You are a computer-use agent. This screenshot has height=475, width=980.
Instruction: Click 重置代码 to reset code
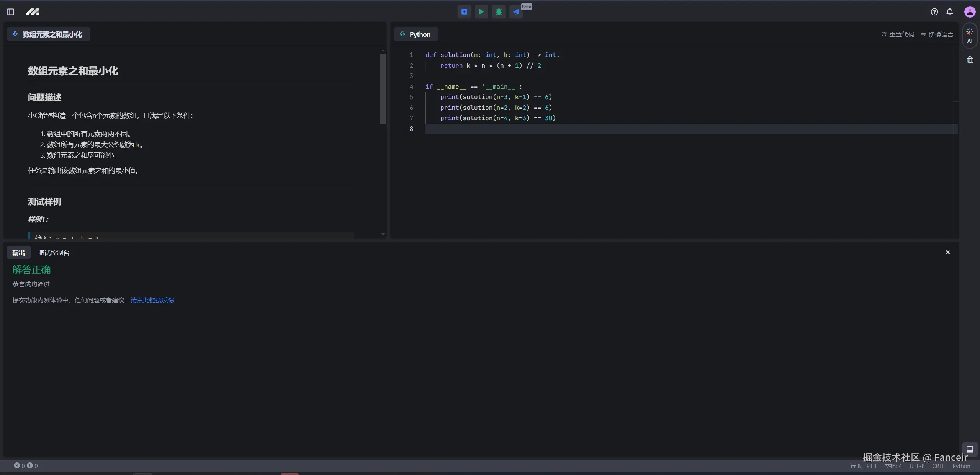(898, 34)
